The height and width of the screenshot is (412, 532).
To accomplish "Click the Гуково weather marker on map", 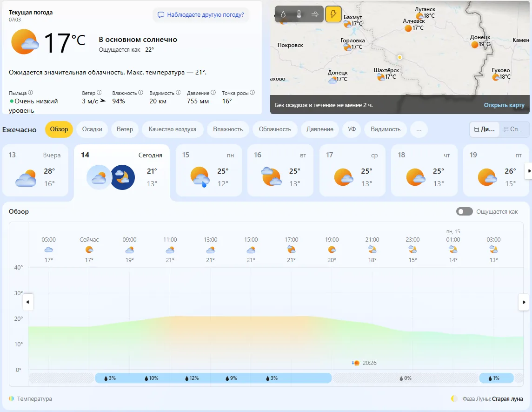I will [x=496, y=77].
